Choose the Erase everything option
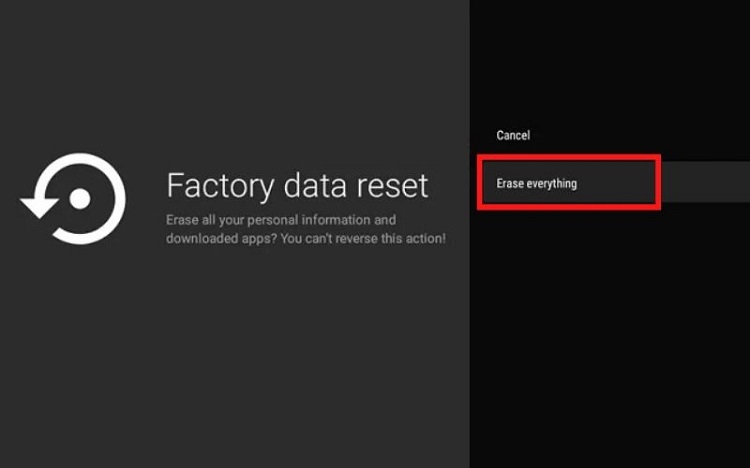This screenshot has width=750, height=468. (537, 183)
